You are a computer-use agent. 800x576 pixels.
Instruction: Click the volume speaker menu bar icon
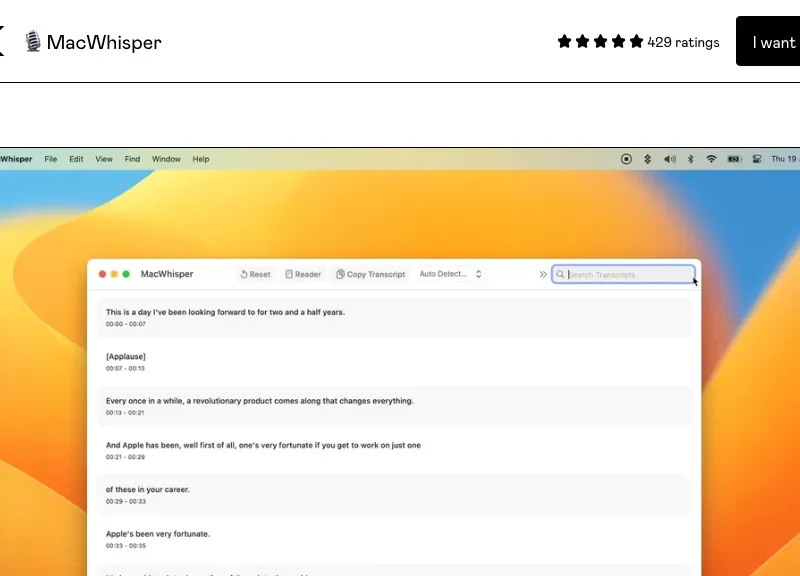click(x=669, y=159)
